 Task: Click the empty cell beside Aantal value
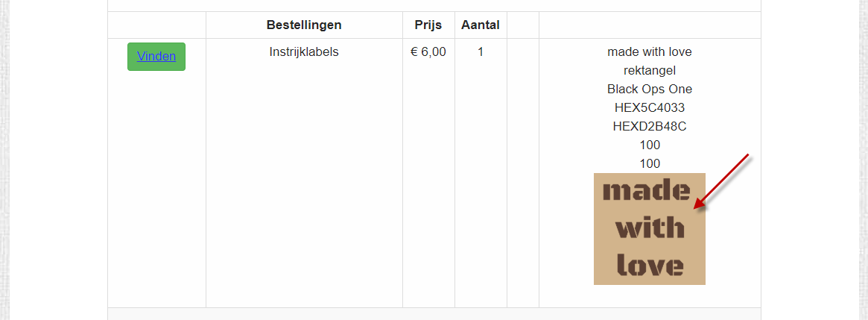(x=522, y=172)
